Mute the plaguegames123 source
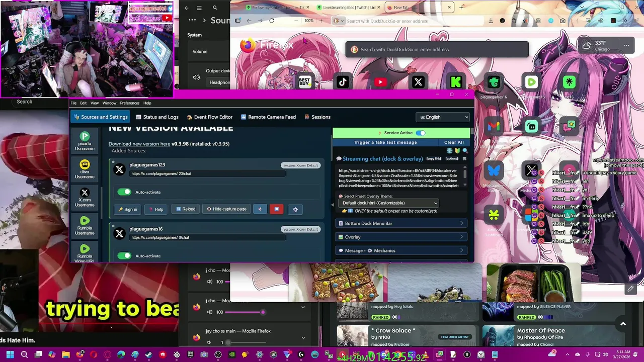644x362 pixels. point(260,209)
